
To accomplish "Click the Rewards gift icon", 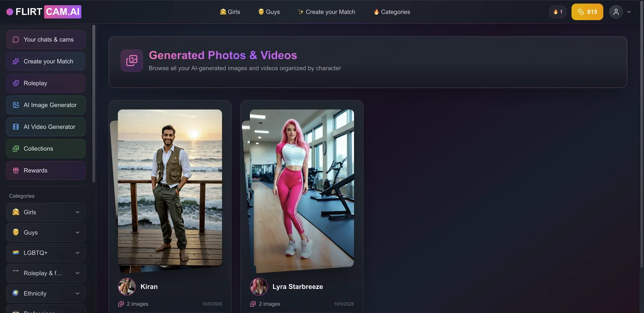I will coord(16,170).
